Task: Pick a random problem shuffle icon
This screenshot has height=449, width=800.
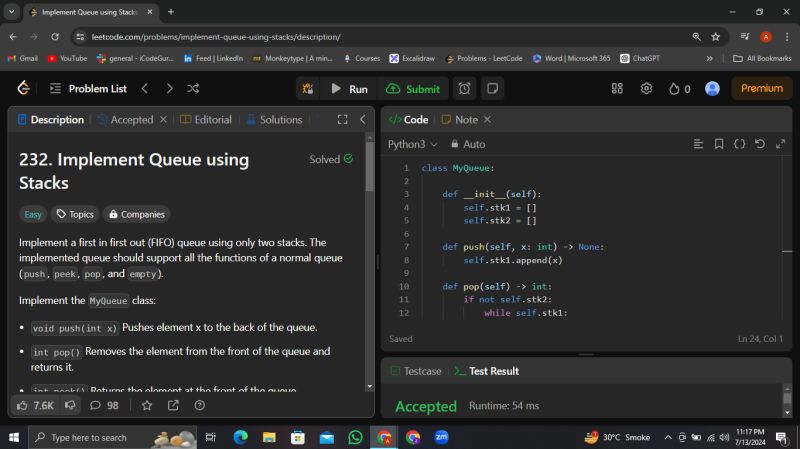Action: click(x=193, y=89)
